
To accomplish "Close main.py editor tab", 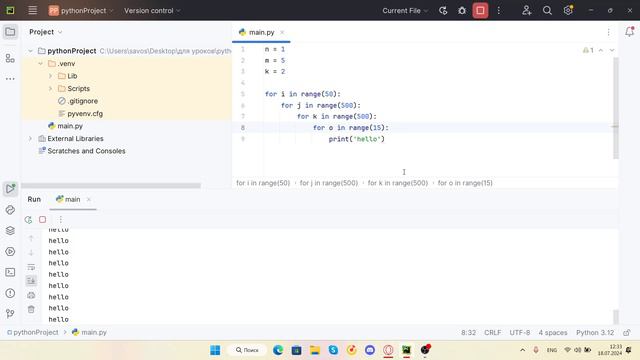I will coord(282,32).
